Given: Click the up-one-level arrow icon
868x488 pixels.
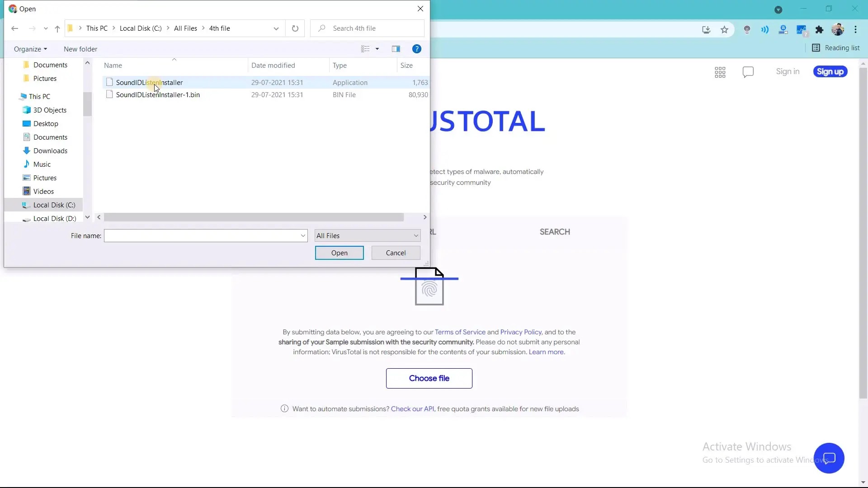Looking at the screenshot, I should 57,28.
